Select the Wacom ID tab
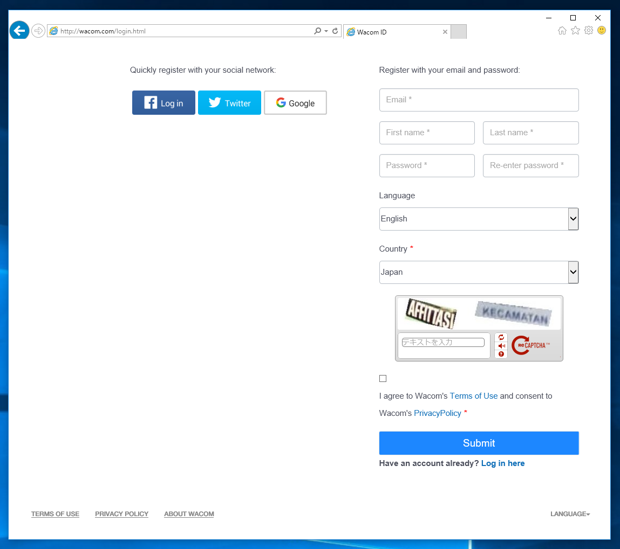 [x=397, y=32]
